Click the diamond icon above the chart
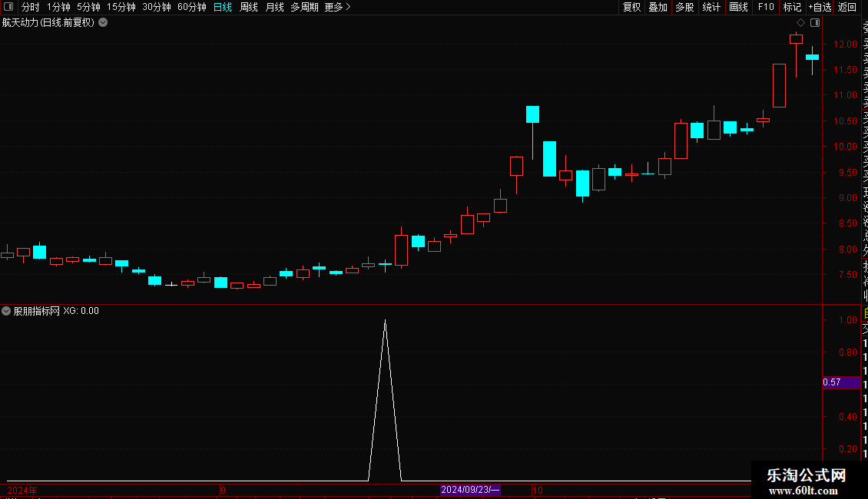This screenshot has width=868, height=499. pyautogui.click(x=800, y=23)
